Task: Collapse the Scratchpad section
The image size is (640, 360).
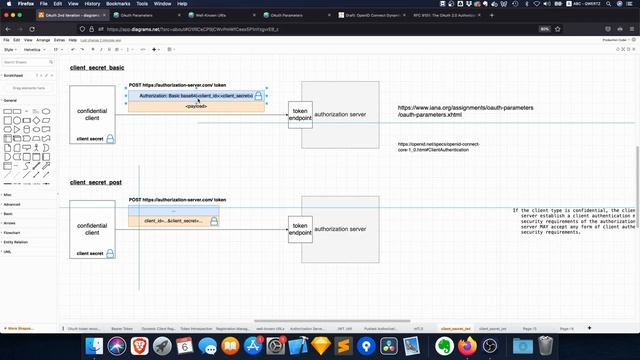Action: click(x=13, y=76)
